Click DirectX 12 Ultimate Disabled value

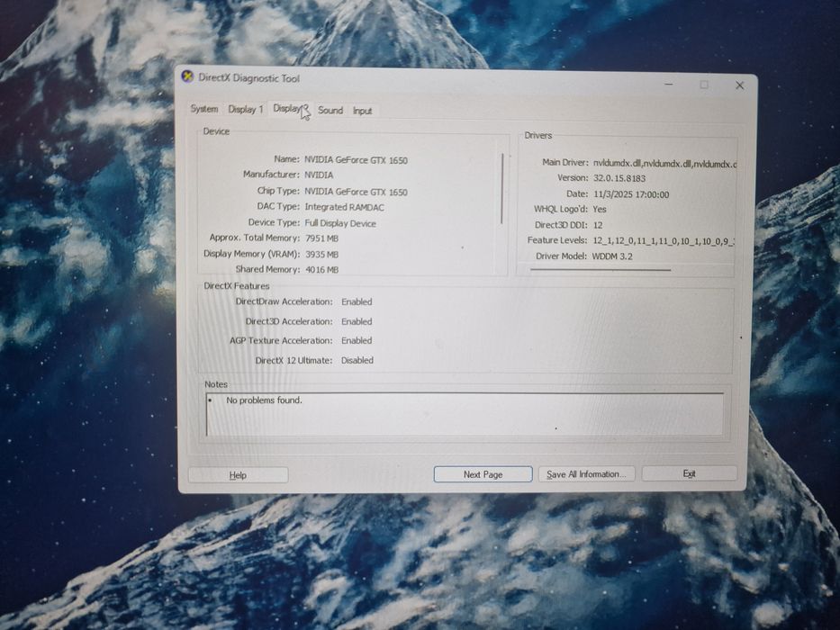pos(357,361)
